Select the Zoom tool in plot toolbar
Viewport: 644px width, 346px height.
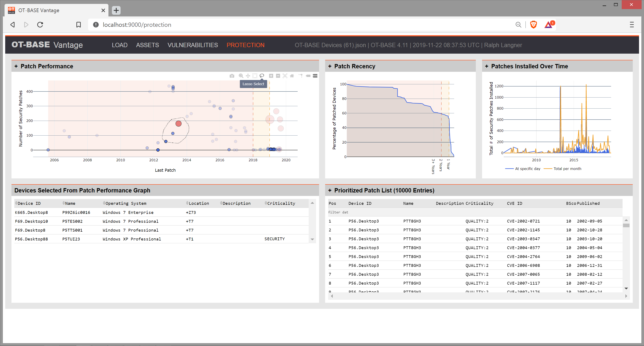(x=241, y=76)
